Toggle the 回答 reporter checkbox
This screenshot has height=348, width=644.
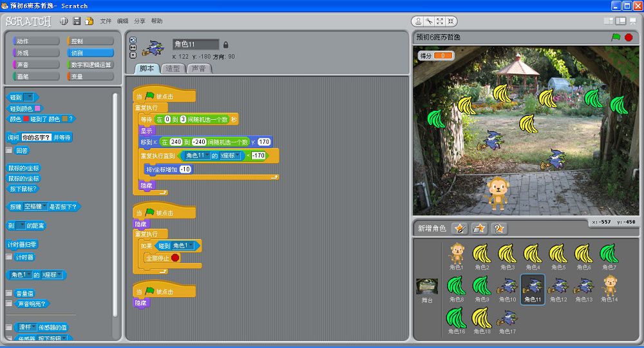[9, 150]
